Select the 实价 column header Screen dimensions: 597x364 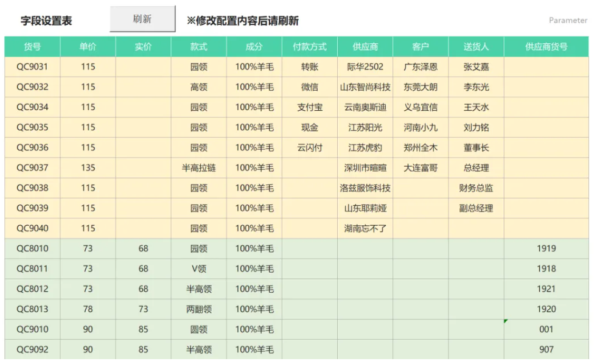(x=143, y=47)
